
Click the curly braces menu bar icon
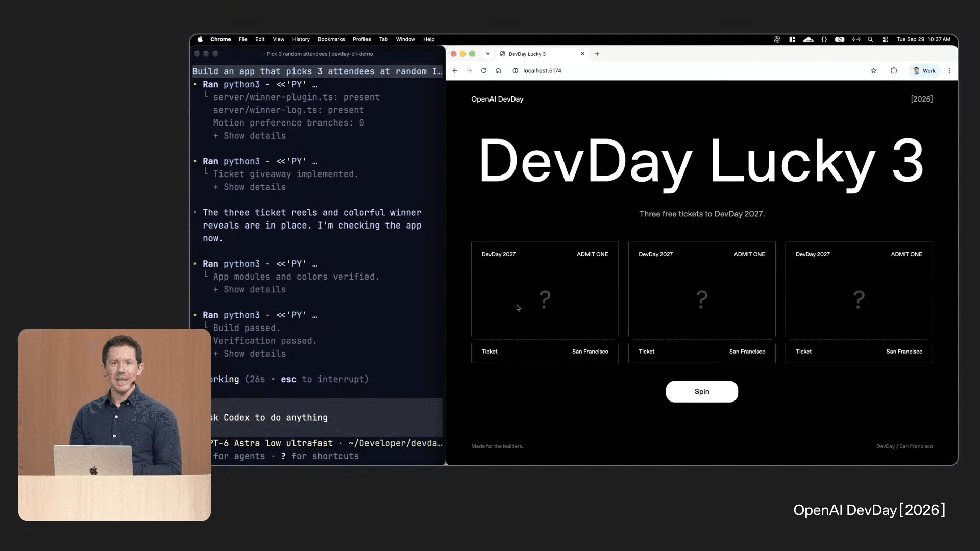[824, 39]
